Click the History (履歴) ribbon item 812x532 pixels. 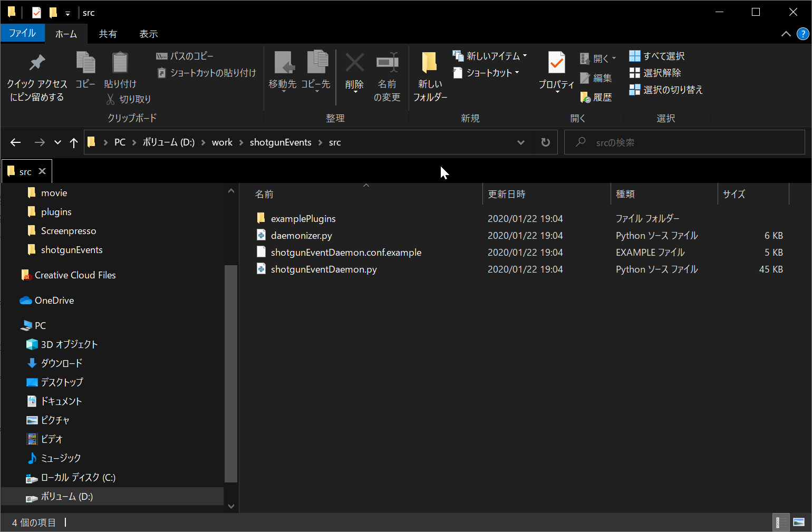(596, 98)
